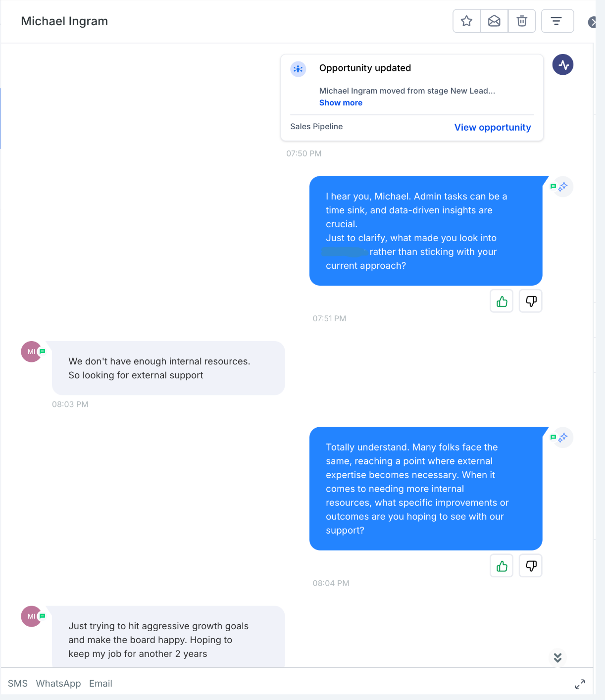Thumbs down the 07:51 PM AI message
This screenshot has height=700, width=605.
pyautogui.click(x=531, y=301)
